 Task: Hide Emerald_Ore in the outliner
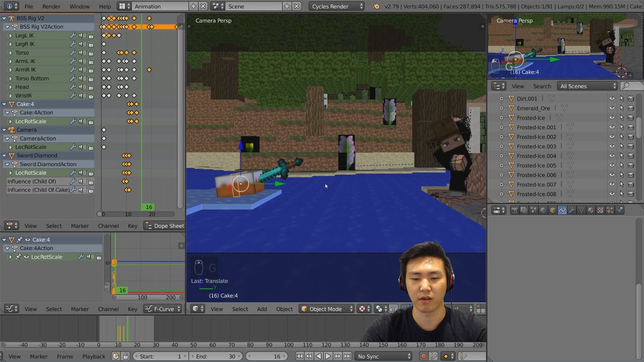point(612,108)
